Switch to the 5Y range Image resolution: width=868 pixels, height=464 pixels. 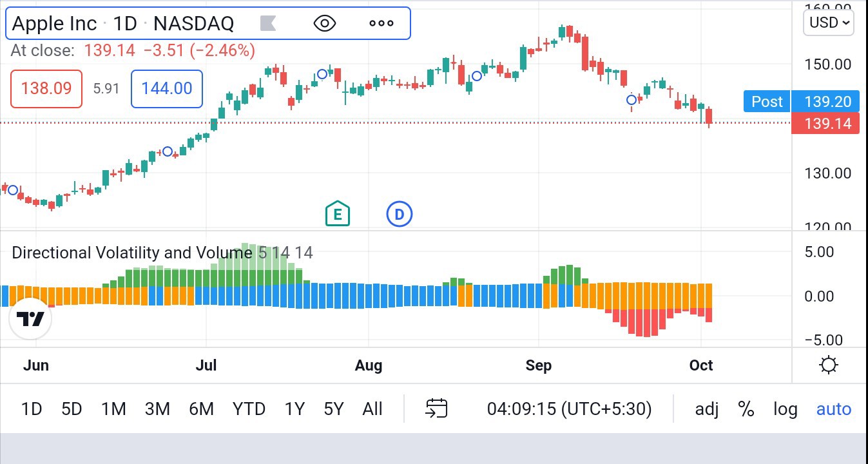[x=334, y=409]
